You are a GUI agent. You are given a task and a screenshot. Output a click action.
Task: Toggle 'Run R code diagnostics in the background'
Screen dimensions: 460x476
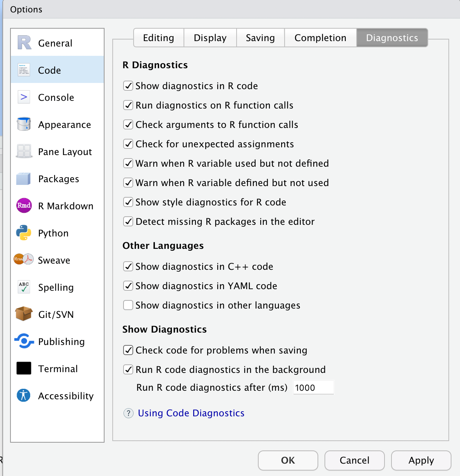(128, 369)
